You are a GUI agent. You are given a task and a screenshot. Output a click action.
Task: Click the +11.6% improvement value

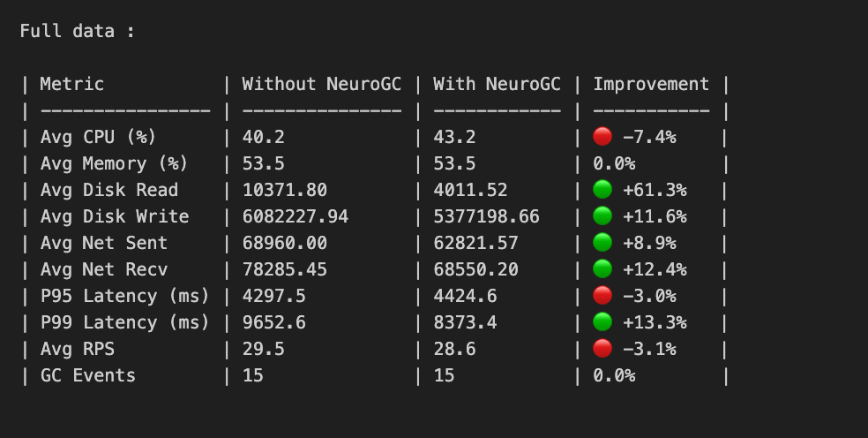(655, 216)
